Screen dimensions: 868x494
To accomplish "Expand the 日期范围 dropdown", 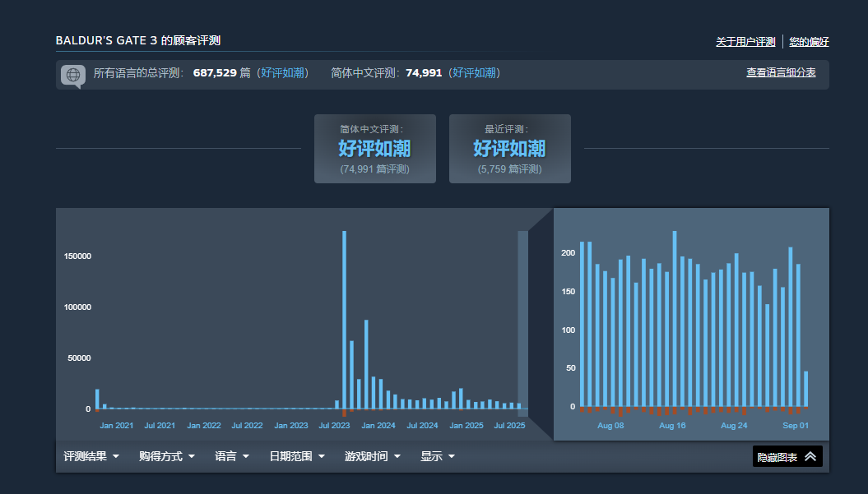I will click(297, 456).
